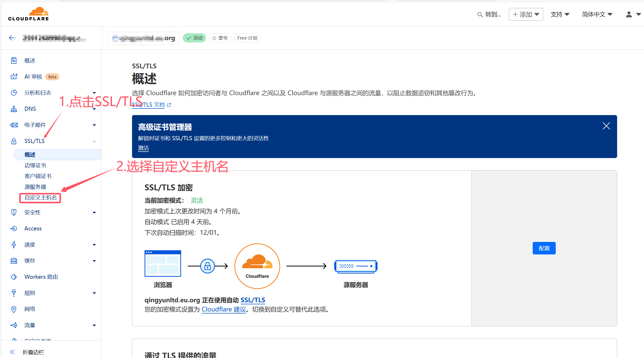Click the account menu dropdown arrow
The height and width of the screenshot is (358, 644).
click(x=639, y=14)
